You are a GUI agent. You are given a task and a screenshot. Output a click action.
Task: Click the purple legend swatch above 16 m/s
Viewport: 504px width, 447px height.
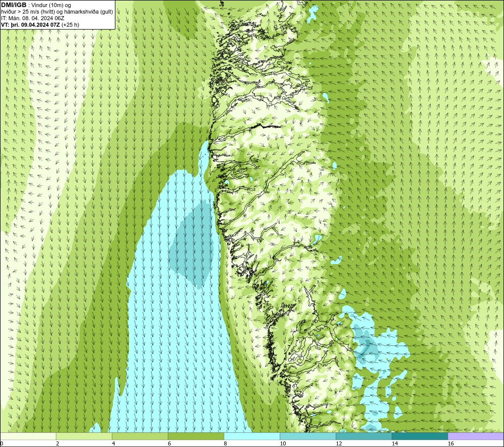tap(476, 436)
